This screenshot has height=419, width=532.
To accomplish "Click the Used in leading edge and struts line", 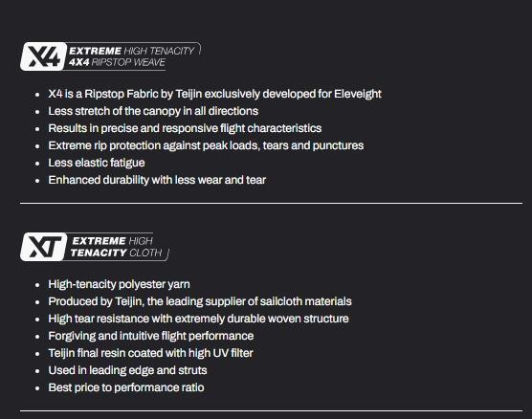I will [127, 370].
